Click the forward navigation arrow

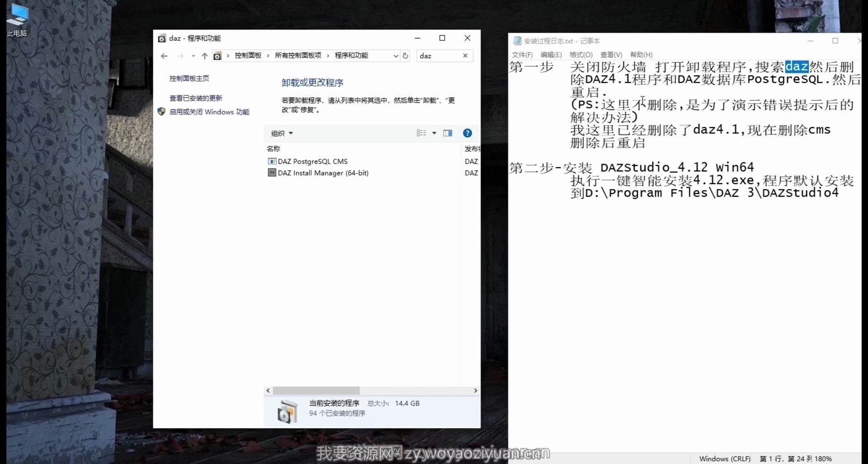click(180, 56)
